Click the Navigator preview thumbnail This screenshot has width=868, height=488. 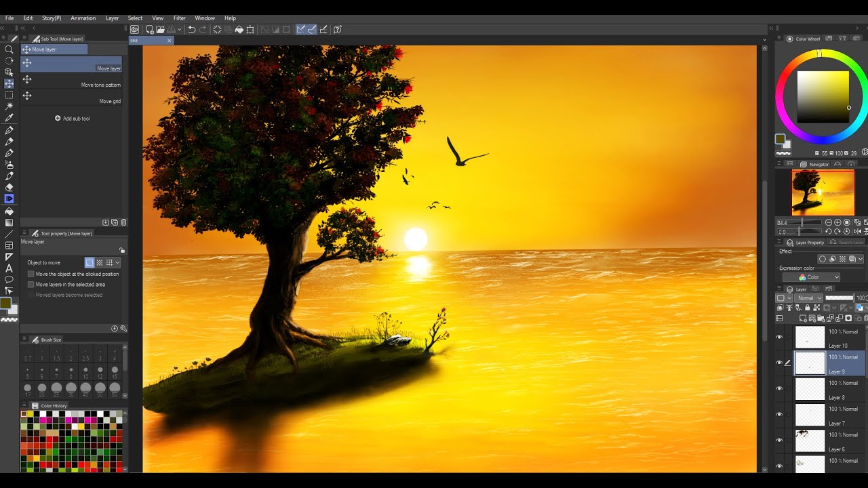[x=823, y=192]
